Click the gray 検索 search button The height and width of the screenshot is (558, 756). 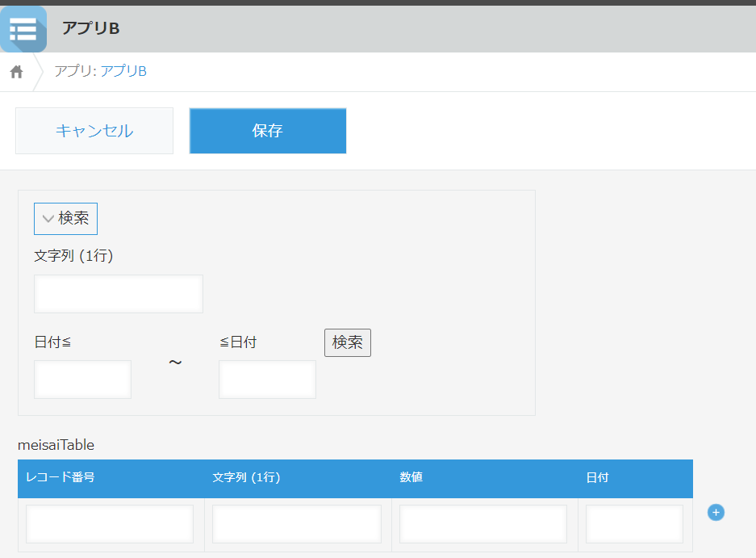click(348, 342)
